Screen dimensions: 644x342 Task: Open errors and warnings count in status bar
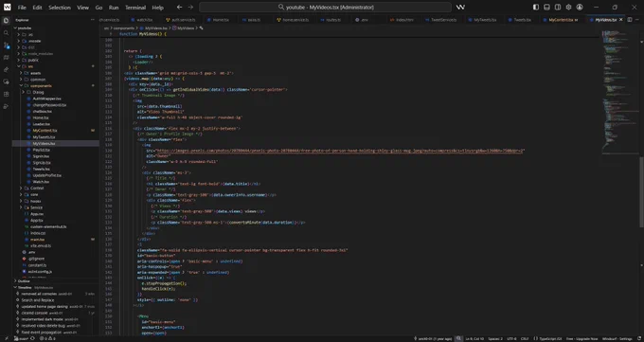(47, 339)
